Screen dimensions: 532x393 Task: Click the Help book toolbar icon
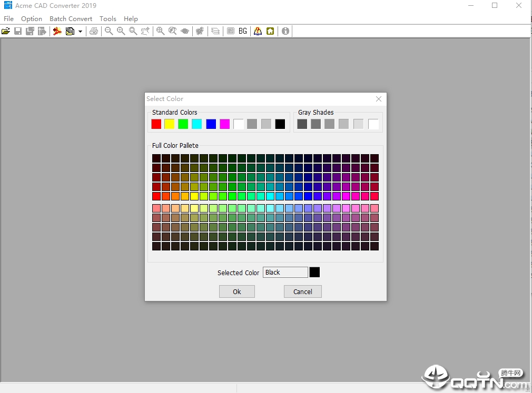click(x=258, y=31)
